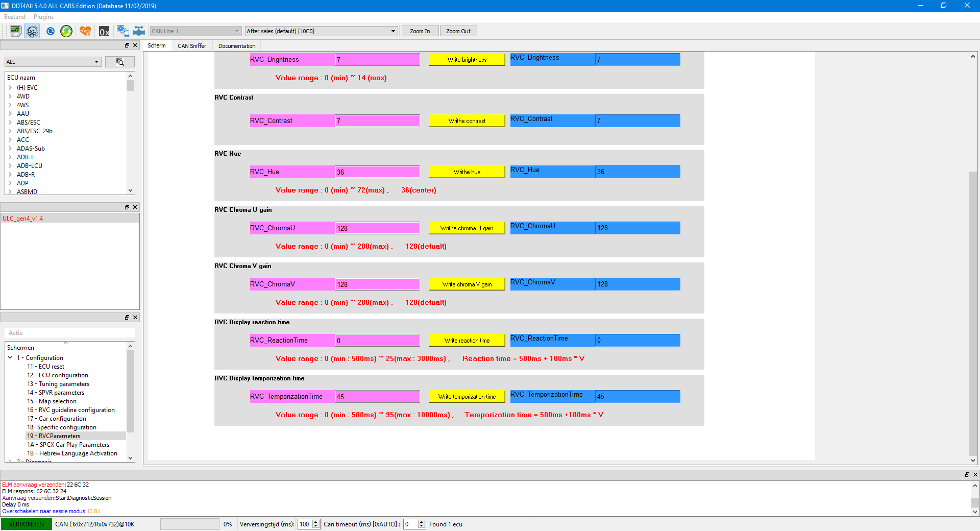Click the orange heartbeat icon
Viewport: 980px width, 531px height.
85,31
